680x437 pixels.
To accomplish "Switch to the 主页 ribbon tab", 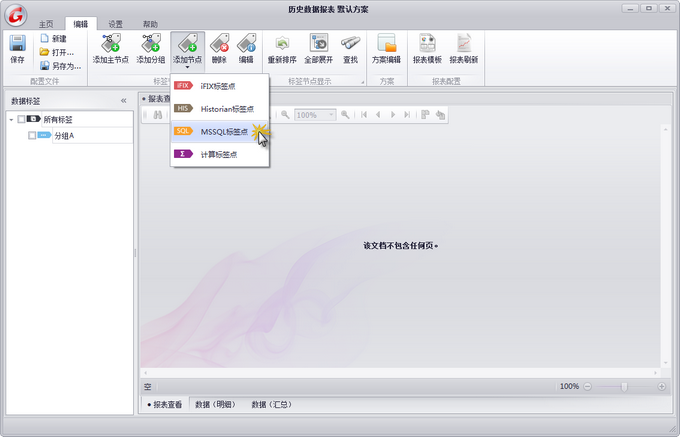I will tap(46, 24).
